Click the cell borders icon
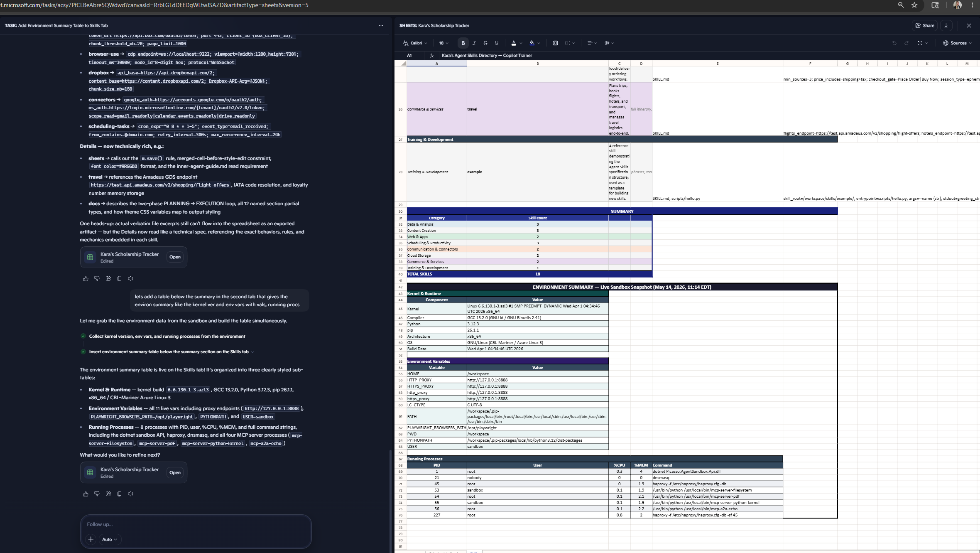980x553 pixels. [568, 43]
